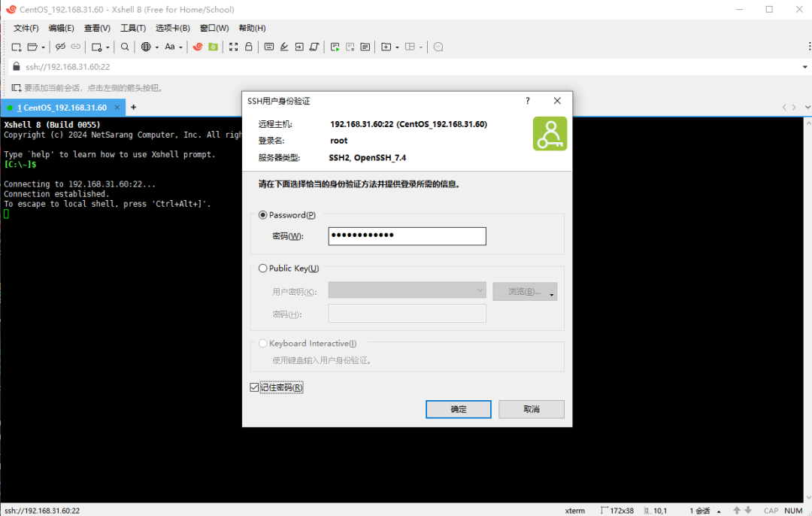
Task: Click the Aa font icon
Action: click(169, 47)
